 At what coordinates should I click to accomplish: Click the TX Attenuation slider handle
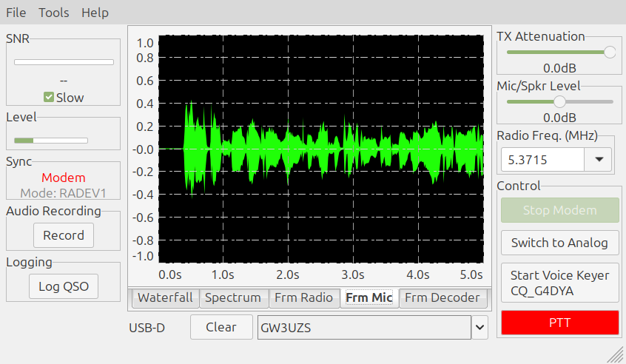click(x=610, y=52)
